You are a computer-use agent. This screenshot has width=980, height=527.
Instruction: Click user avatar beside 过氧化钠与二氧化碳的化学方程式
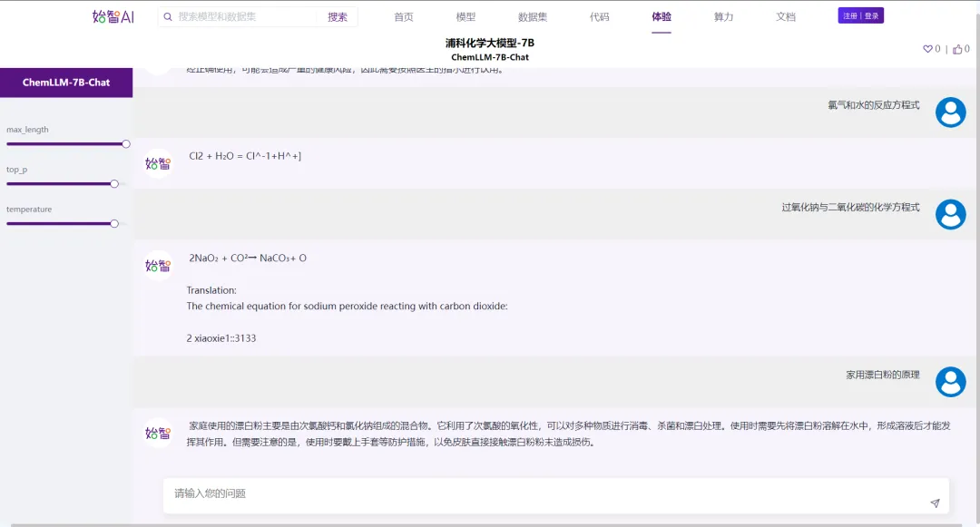point(951,214)
